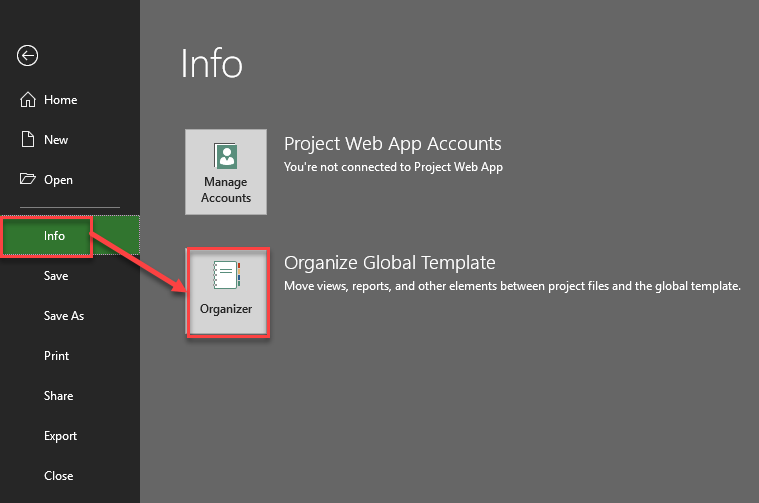This screenshot has height=503, width=759.
Task: Click the 'not connected to Project Web App' text
Action: coord(393,167)
